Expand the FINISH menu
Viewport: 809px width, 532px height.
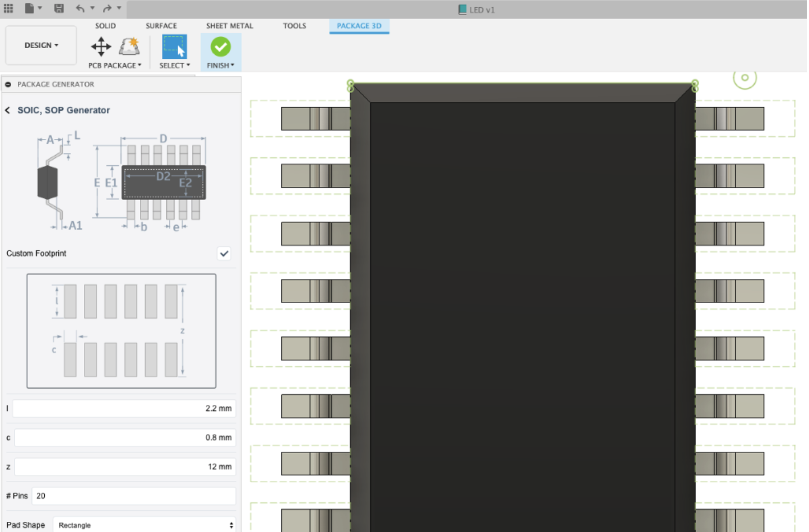(x=221, y=66)
